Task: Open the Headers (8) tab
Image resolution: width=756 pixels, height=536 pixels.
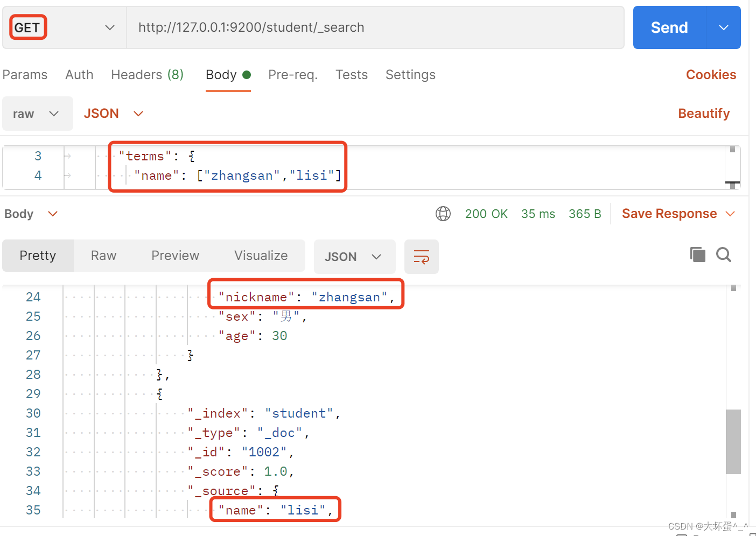Action: [x=147, y=75]
